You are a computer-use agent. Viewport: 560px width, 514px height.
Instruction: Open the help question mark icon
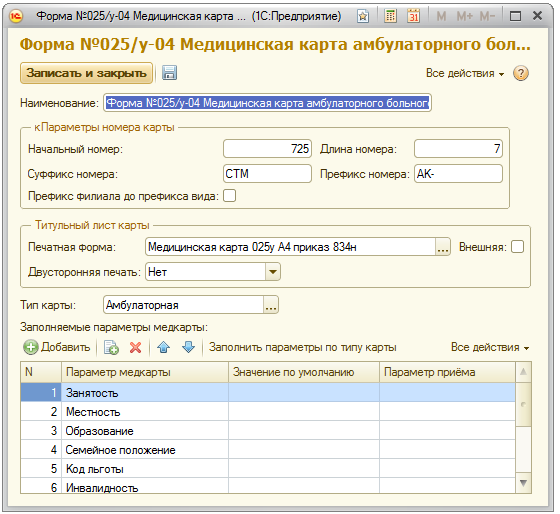[x=521, y=73]
